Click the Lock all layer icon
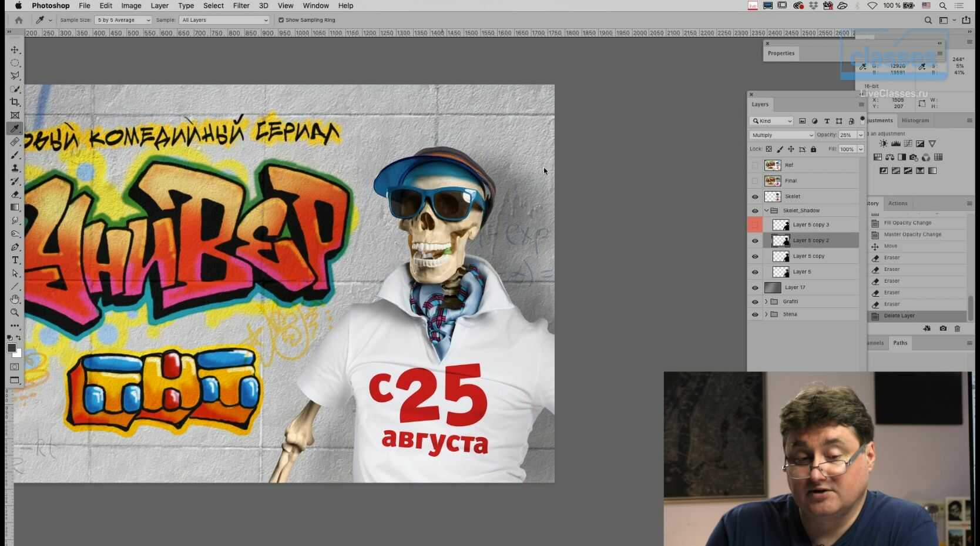980x546 pixels. (814, 149)
